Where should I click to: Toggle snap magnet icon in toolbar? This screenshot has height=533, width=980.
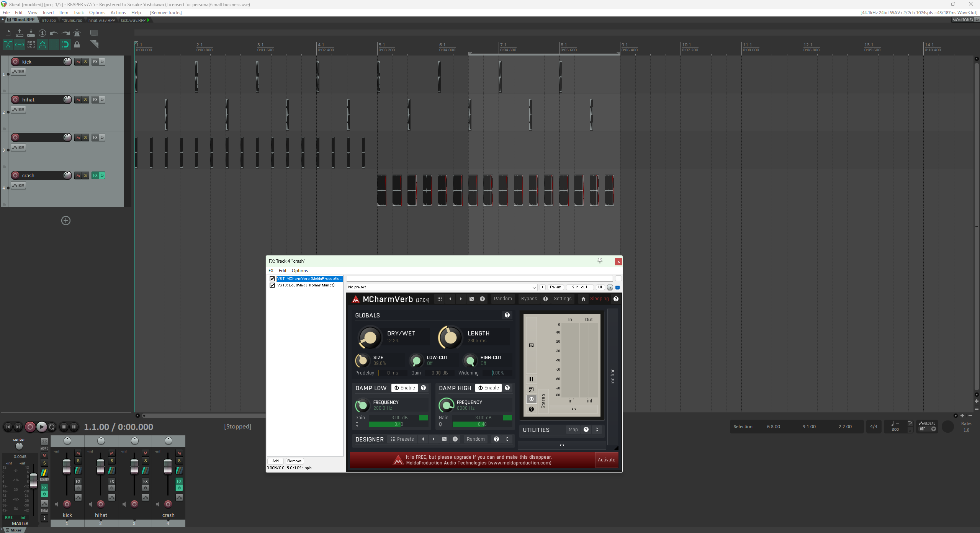point(65,44)
